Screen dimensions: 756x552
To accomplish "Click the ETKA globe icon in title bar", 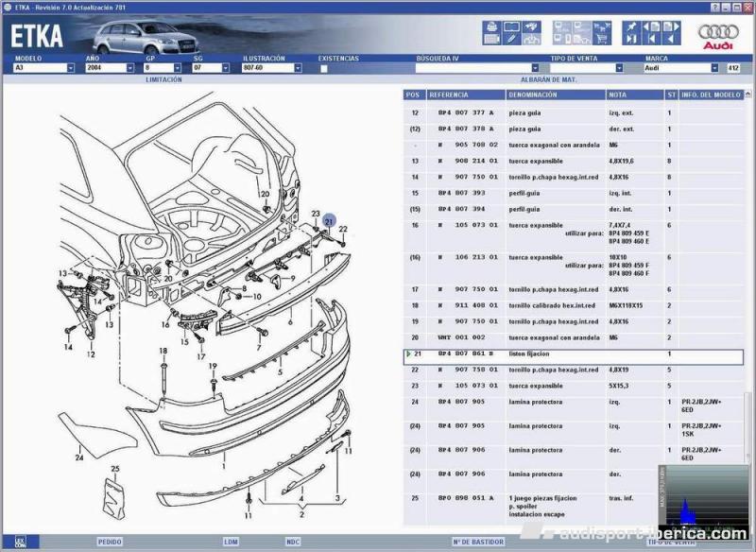I will tap(8, 8).
